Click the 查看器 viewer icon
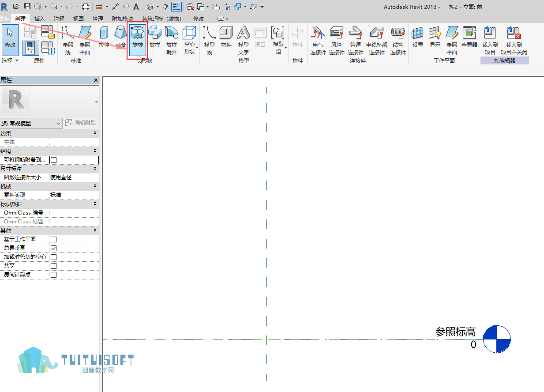The width and height of the screenshot is (544, 392). (469, 38)
